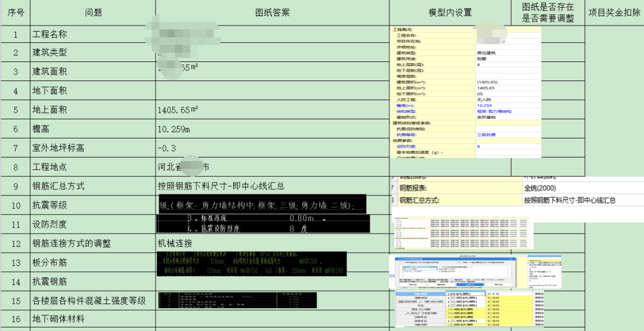644x331 pixels.
Task: Select the 地上面积 1405.65㎡ answer cell
Action: [x=273, y=110]
